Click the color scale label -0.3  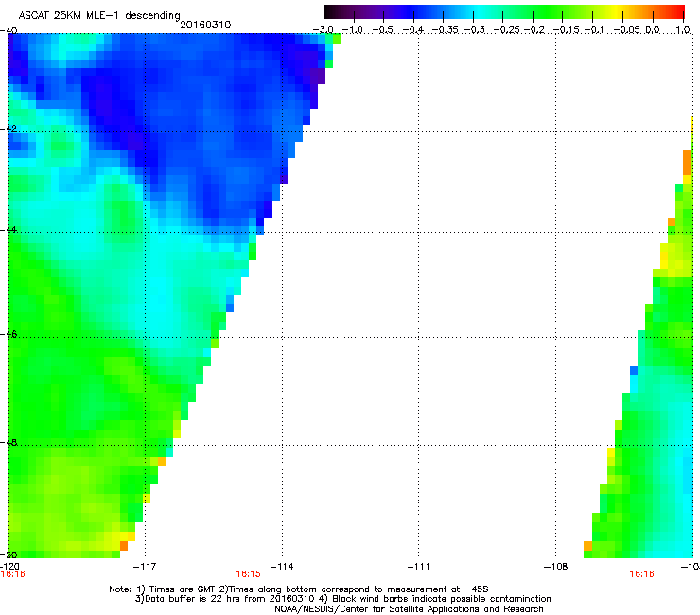point(474,30)
